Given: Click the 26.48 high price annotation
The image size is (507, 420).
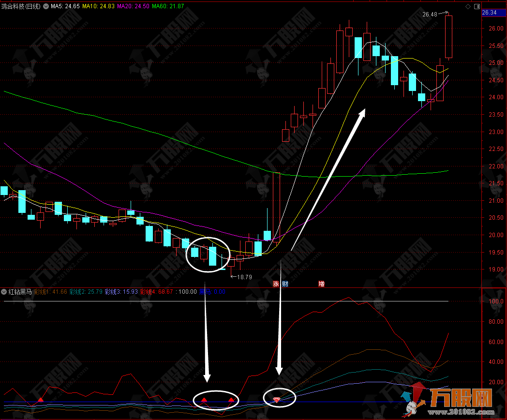Looking at the screenshot, I should coord(430,14).
